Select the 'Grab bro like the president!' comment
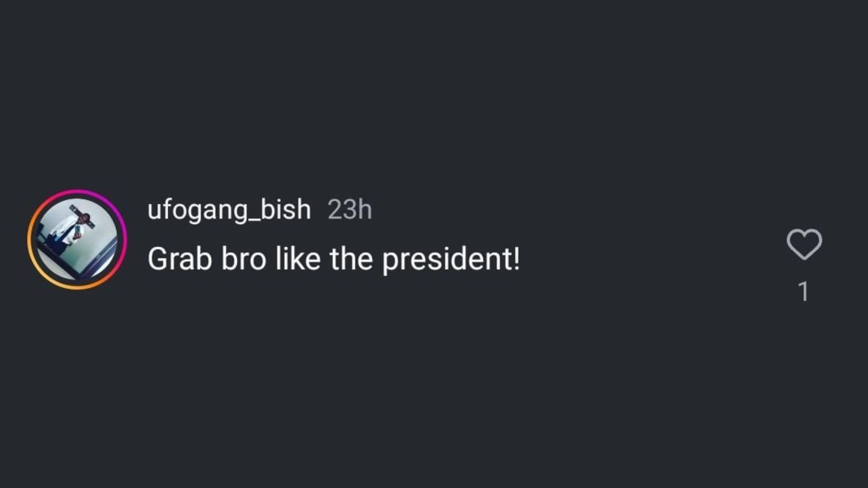This screenshot has width=868, height=488. pos(334,259)
